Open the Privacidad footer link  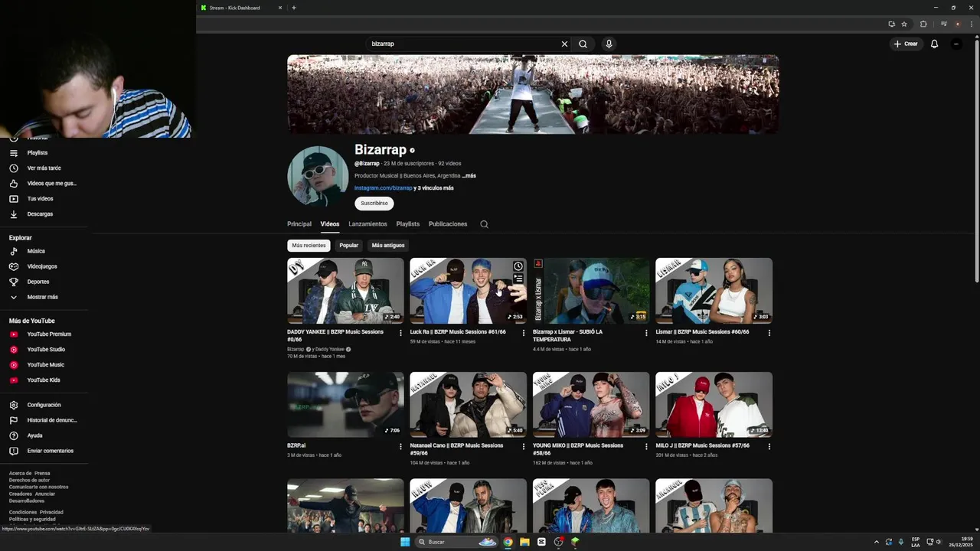(51, 512)
